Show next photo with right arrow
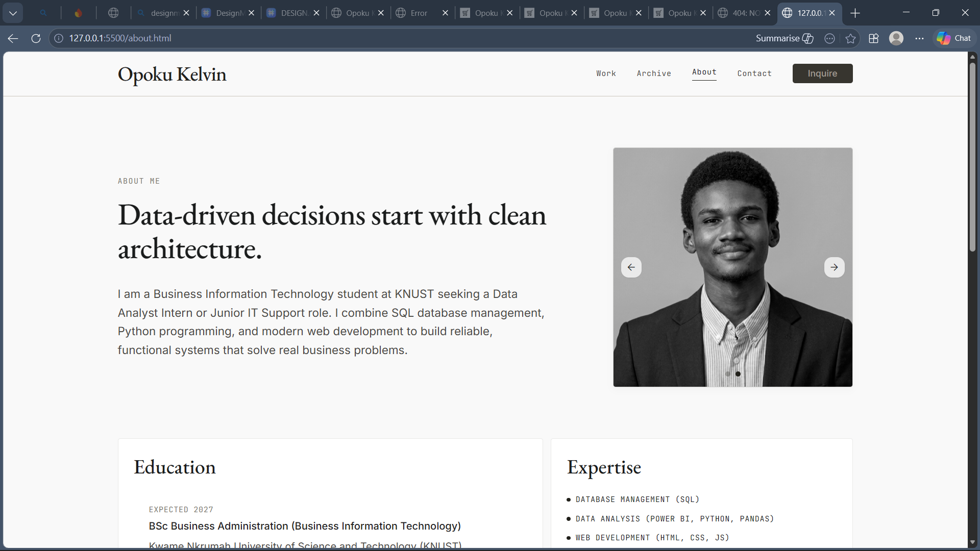Screen dimensions: 980x551 834,267
